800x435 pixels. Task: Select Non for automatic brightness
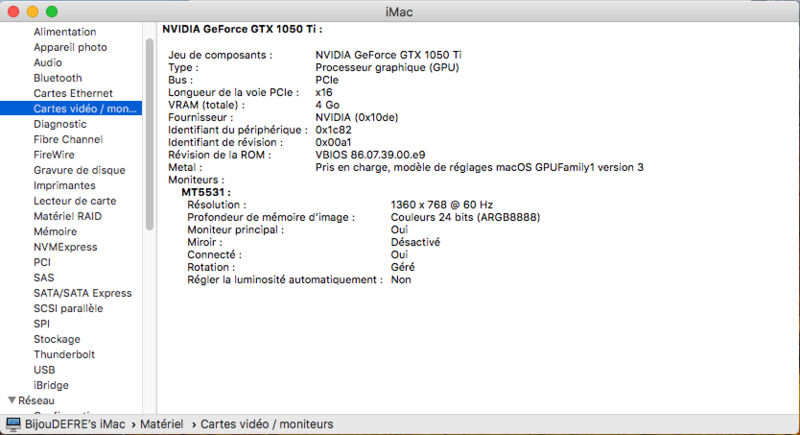(401, 279)
